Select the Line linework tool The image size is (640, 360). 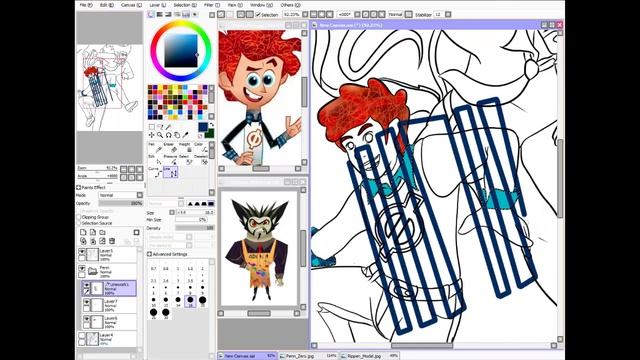click(x=170, y=172)
